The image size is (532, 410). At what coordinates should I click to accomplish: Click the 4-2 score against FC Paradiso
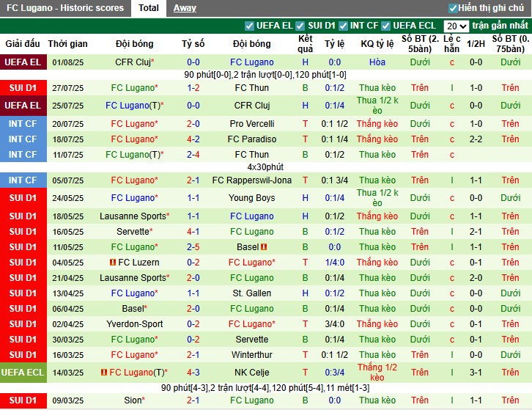tap(193, 139)
